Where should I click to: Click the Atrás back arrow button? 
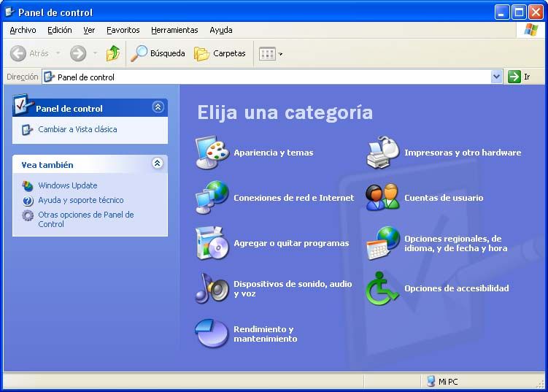[29, 53]
